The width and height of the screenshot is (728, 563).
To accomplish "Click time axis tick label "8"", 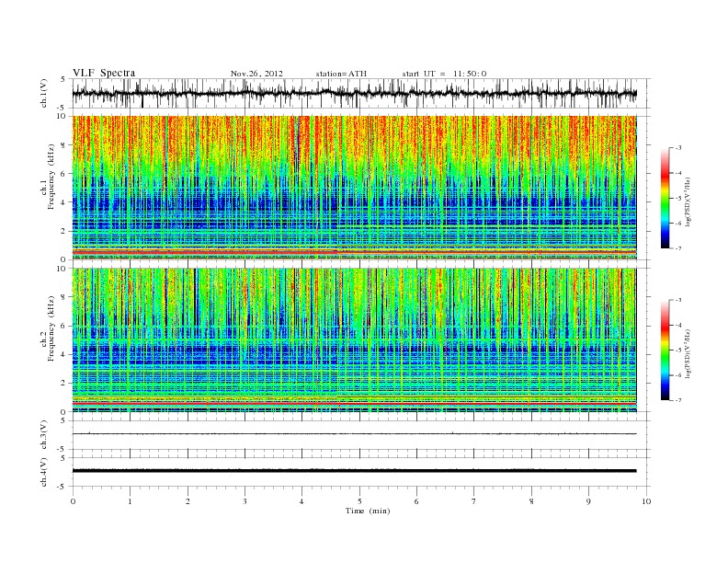I will [531, 501].
